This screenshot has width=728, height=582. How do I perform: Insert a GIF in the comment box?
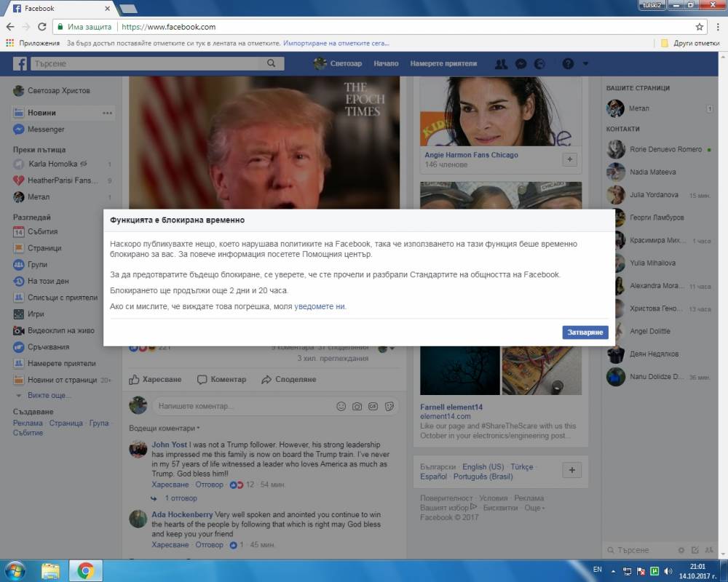coord(373,406)
